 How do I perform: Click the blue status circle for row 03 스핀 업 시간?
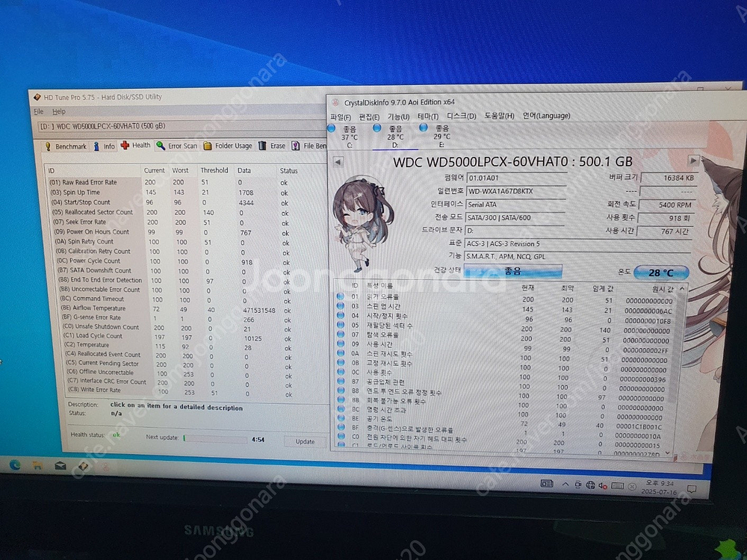click(341, 305)
